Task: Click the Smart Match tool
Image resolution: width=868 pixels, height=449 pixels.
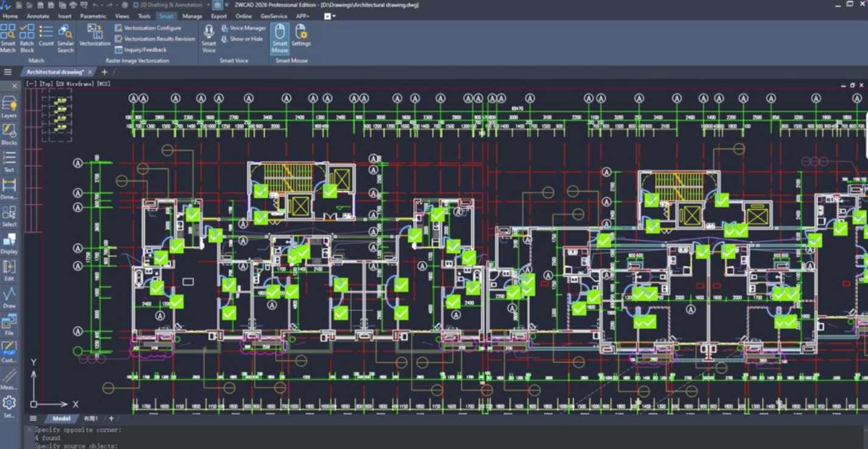Action: pos(8,38)
